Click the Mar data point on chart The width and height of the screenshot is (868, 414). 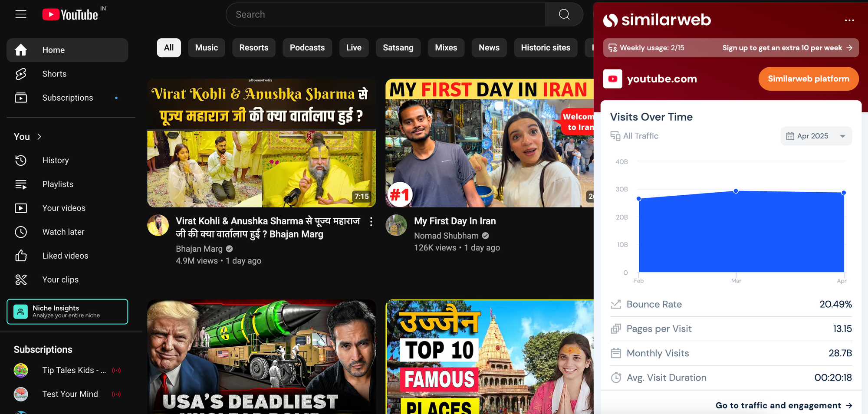click(736, 191)
